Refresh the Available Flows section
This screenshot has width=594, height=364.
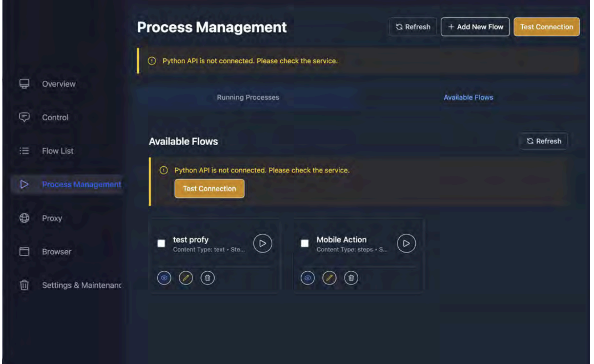click(544, 141)
